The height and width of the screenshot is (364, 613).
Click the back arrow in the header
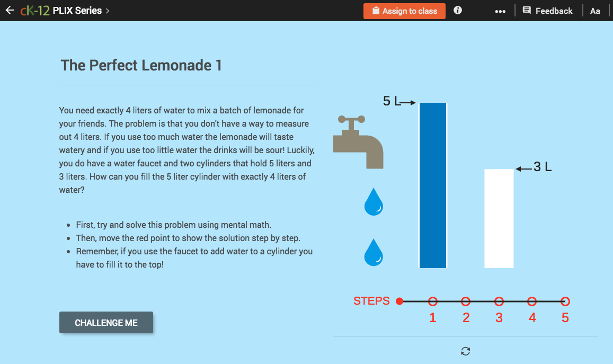click(x=10, y=10)
